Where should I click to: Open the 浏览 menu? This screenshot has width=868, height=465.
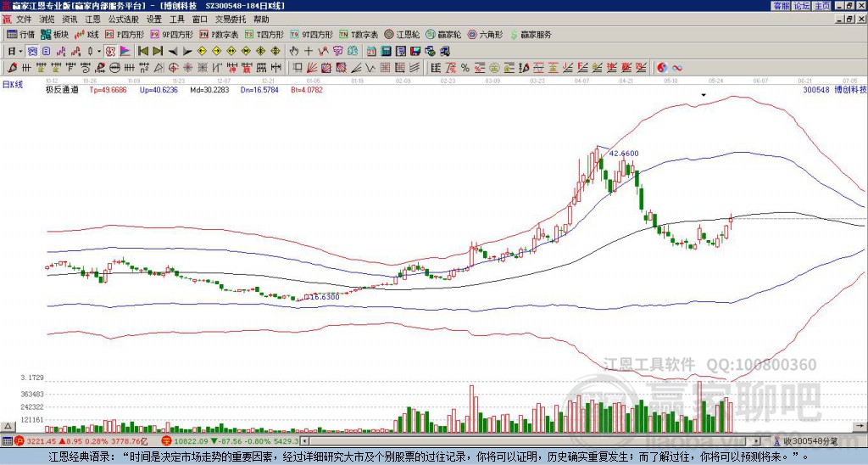(47, 20)
